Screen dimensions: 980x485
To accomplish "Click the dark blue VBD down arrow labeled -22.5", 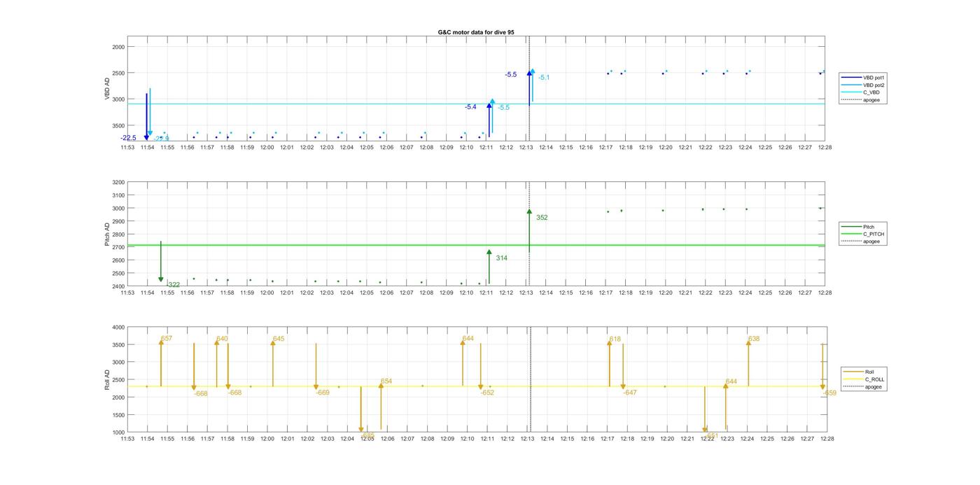I will click(x=146, y=116).
